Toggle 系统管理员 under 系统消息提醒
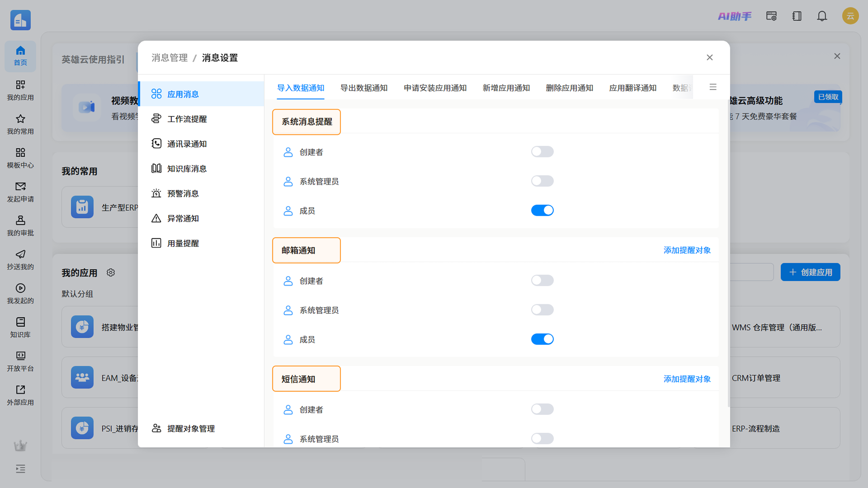Screen dimensions: 868x488 point(542,181)
